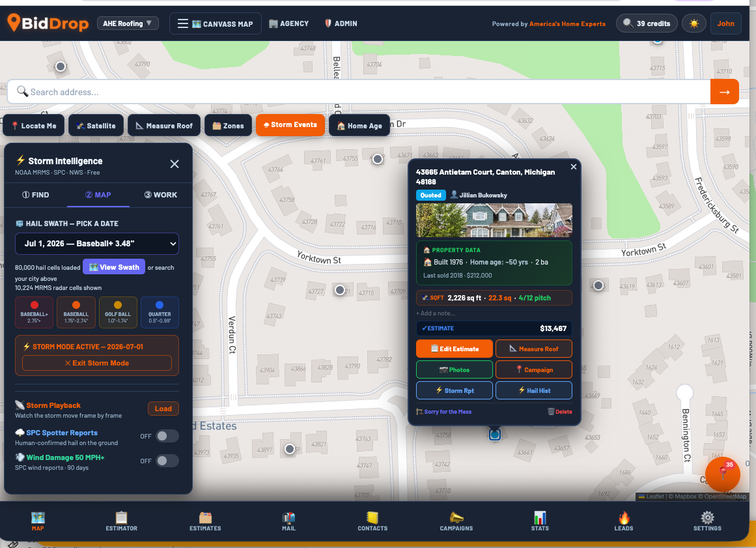The image size is (756, 548).
Task: Click Measure Roof in the property popup
Action: click(534, 349)
